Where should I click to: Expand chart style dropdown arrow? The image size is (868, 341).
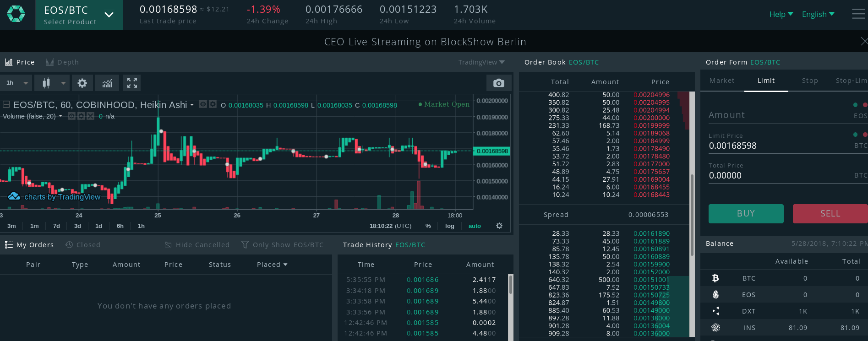point(63,83)
